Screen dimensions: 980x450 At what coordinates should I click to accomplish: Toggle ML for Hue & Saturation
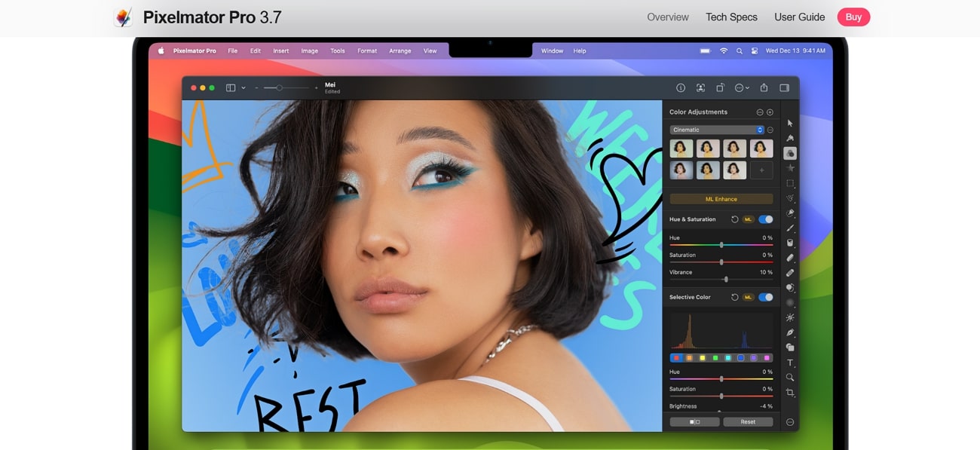[x=748, y=219]
